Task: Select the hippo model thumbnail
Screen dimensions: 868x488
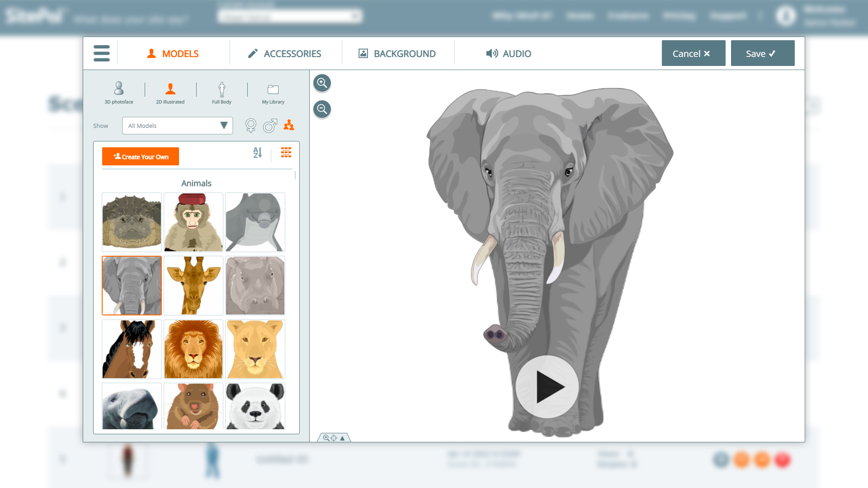Action: tap(255, 286)
